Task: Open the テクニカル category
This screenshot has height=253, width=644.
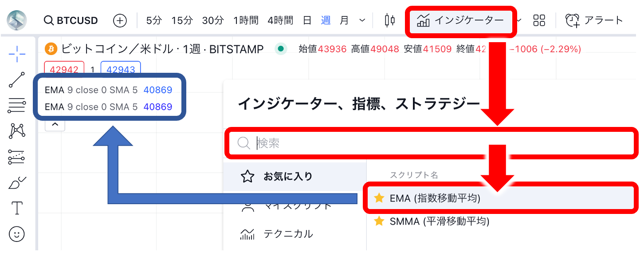Action: pyautogui.click(x=288, y=233)
